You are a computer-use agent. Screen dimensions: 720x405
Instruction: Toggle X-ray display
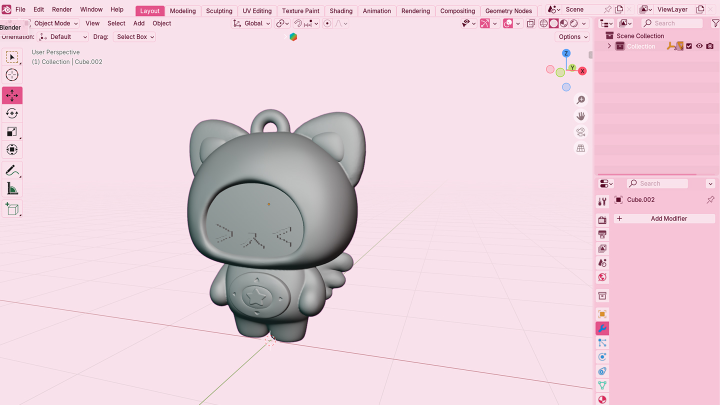tap(530, 23)
